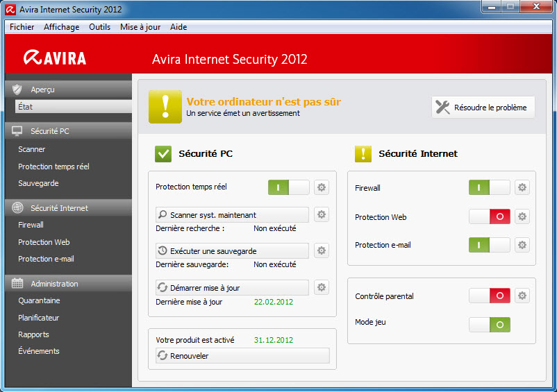Open the Outils menu
The height and width of the screenshot is (392, 557).
(x=100, y=27)
